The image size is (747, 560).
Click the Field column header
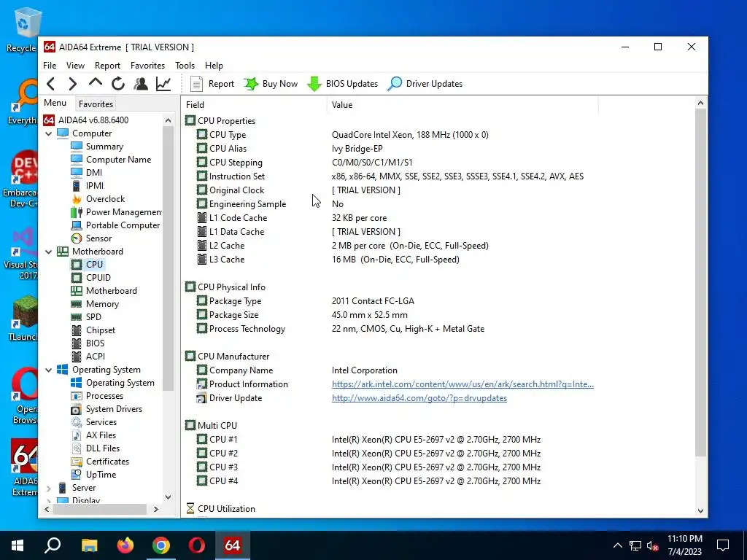point(254,105)
